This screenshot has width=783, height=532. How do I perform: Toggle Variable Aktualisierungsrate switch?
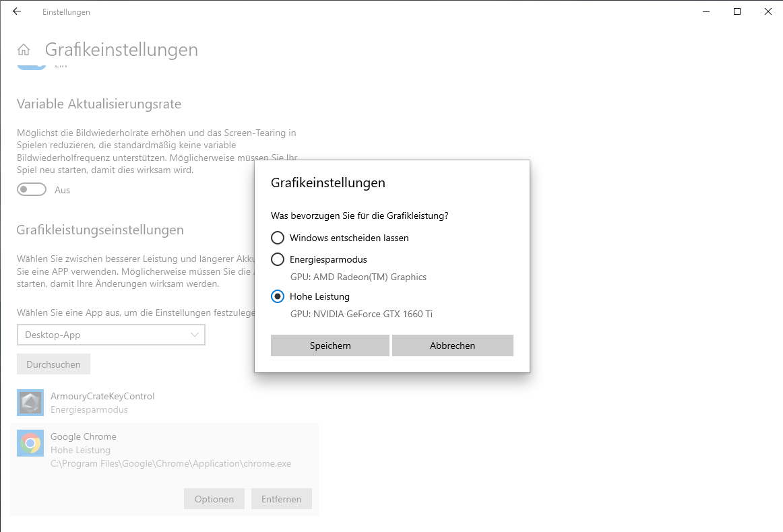click(32, 190)
